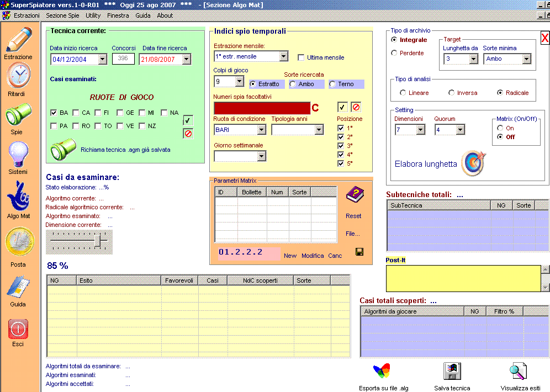550x392 pixels.
Task: Turn Matrix On radio button
Action: 500,128
